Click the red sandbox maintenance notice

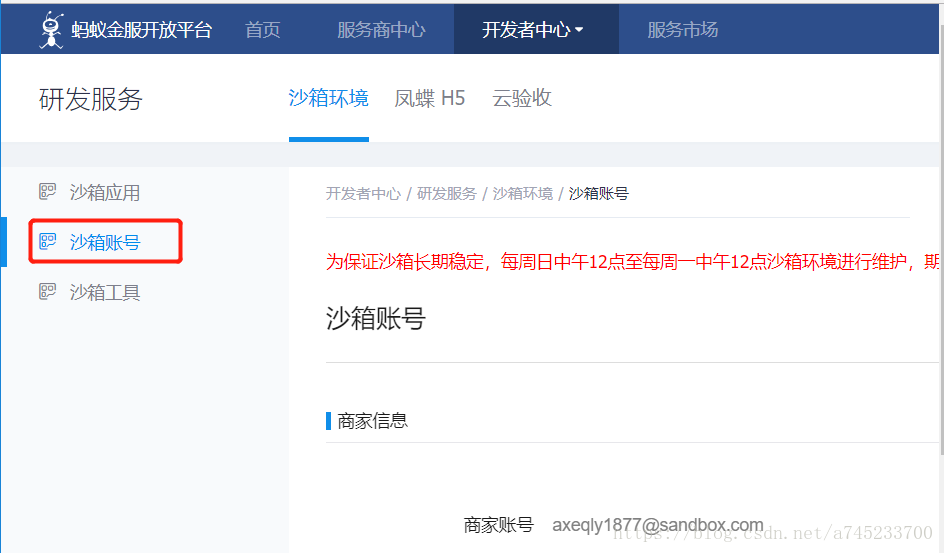click(x=632, y=262)
